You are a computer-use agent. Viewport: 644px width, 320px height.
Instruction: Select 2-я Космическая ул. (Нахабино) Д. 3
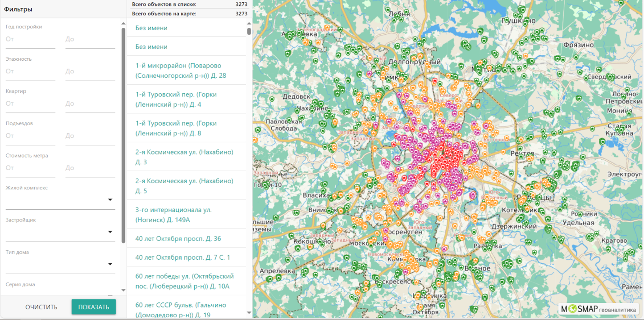tap(184, 157)
